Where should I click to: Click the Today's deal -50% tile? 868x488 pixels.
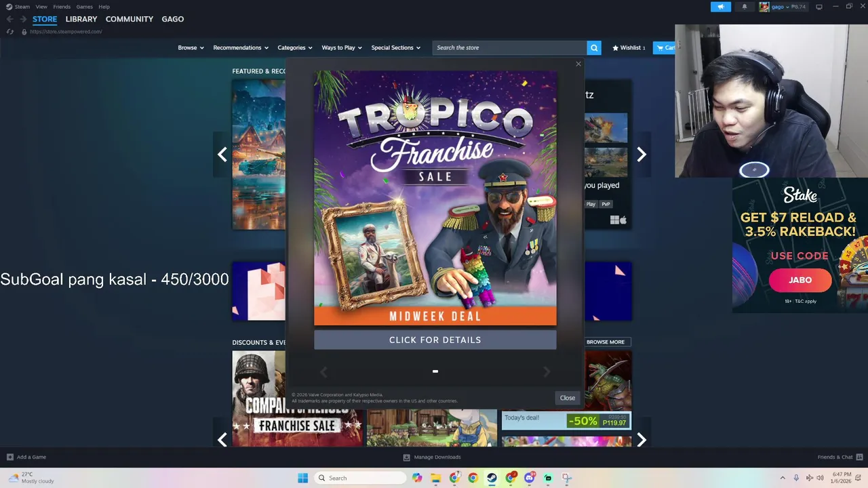click(566, 421)
